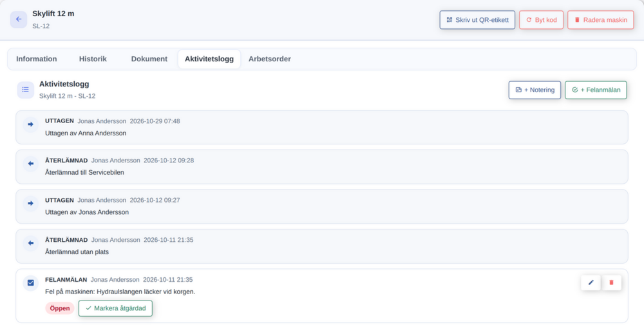Click the Skylift 12 m page title

(53, 14)
